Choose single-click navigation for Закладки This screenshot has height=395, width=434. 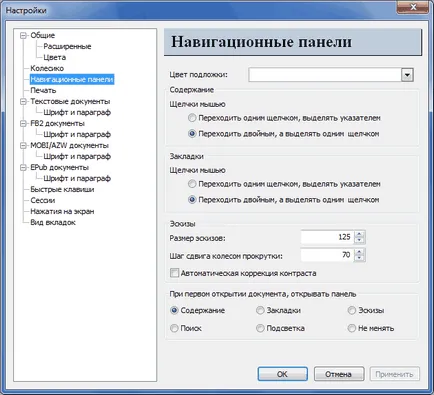point(192,184)
